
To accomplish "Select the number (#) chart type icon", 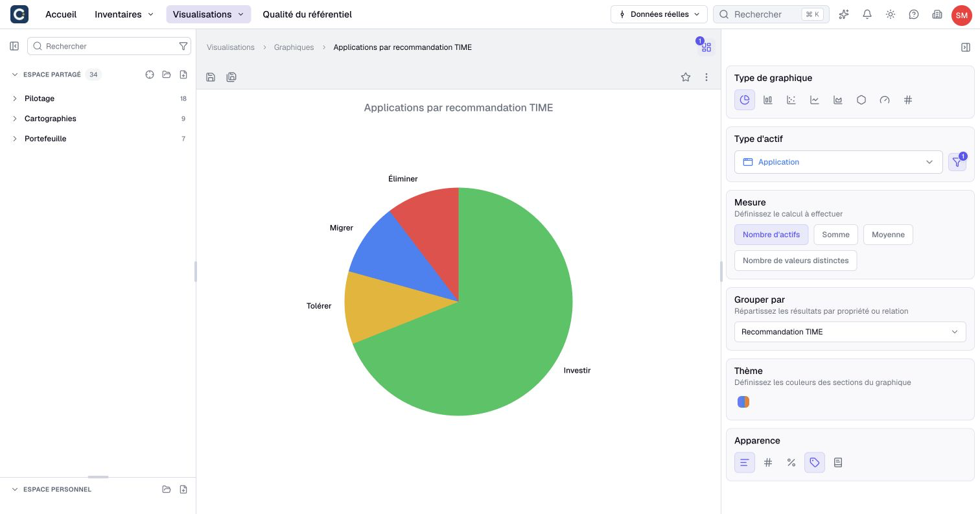I will click(908, 100).
